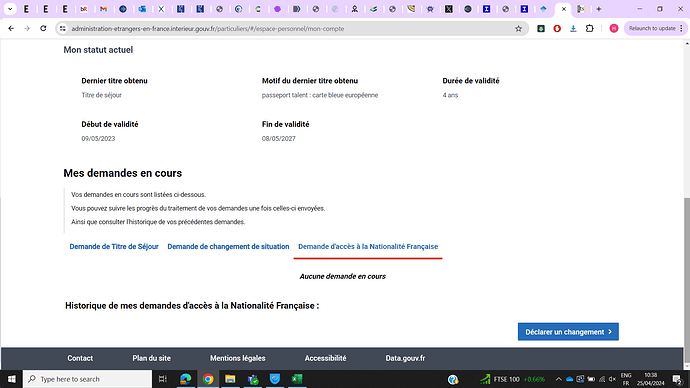
Task: Open the Mentions légales footer link
Action: (x=238, y=358)
